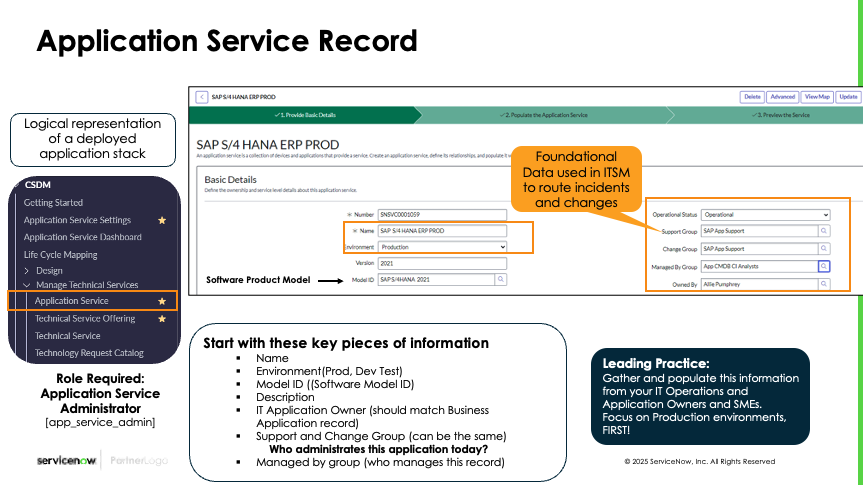The image size is (863, 486).
Task: Click the Owned By lookup search icon
Action: (824, 284)
